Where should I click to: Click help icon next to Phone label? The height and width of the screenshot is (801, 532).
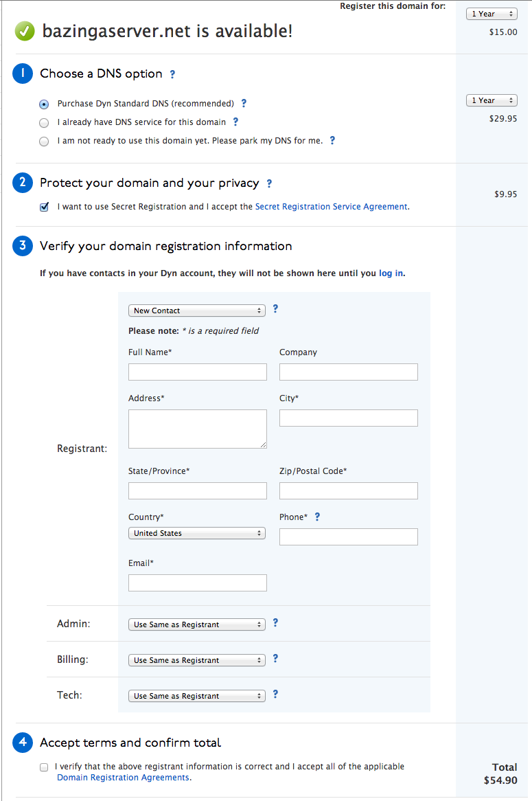[x=318, y=517]
